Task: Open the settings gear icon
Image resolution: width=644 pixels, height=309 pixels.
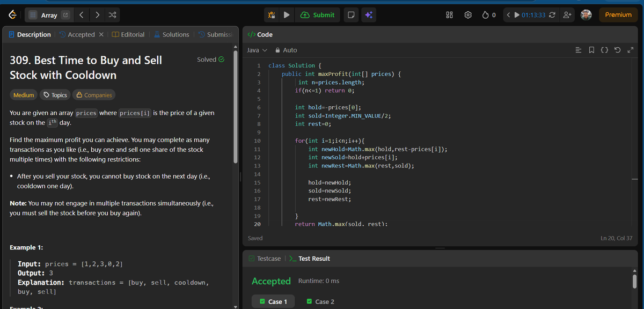Action: [x=467, y=15]
